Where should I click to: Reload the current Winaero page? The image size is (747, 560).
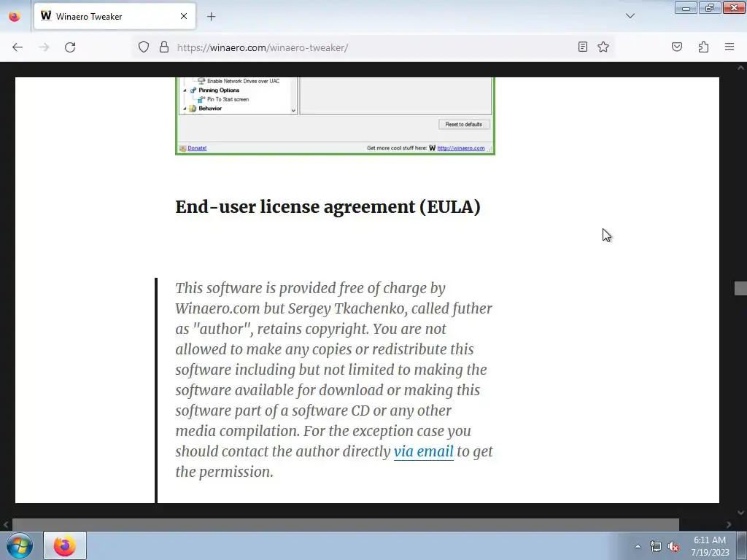coord(70,47)
